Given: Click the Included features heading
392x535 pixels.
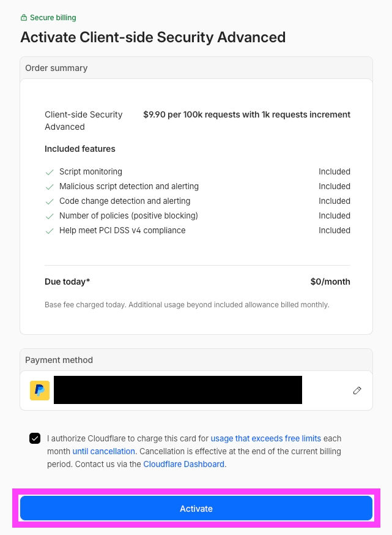Looking at the screenshot, I should (x=80, y=149).
